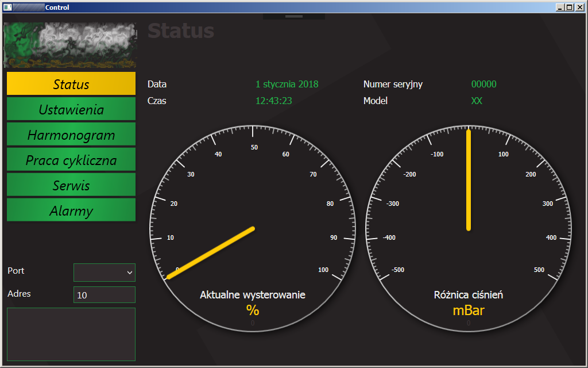
Task: Click the time value 12:43:23
Action: pyautogui.click(x=274, y=101)
